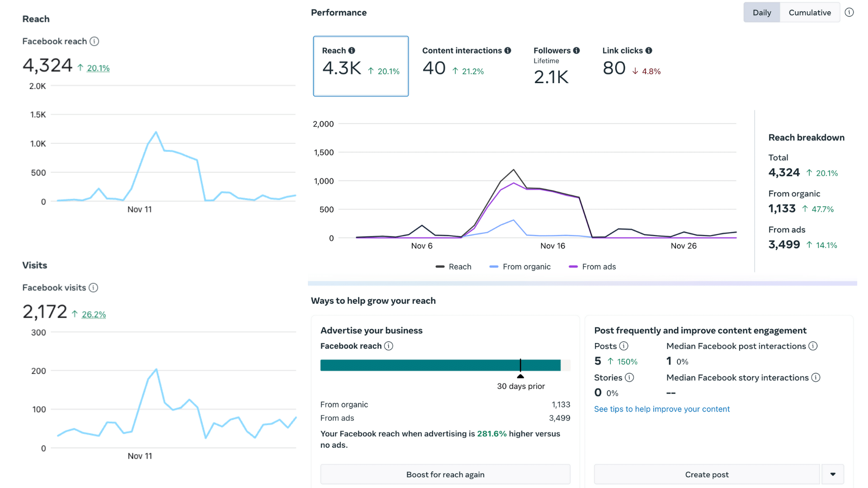Open See tips to help improve content link

pos(661,409)
